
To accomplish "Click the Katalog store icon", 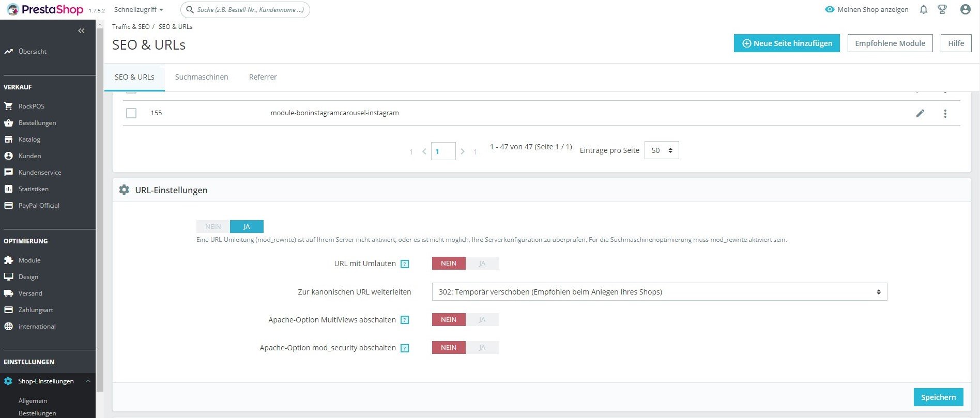I will 8,140.
